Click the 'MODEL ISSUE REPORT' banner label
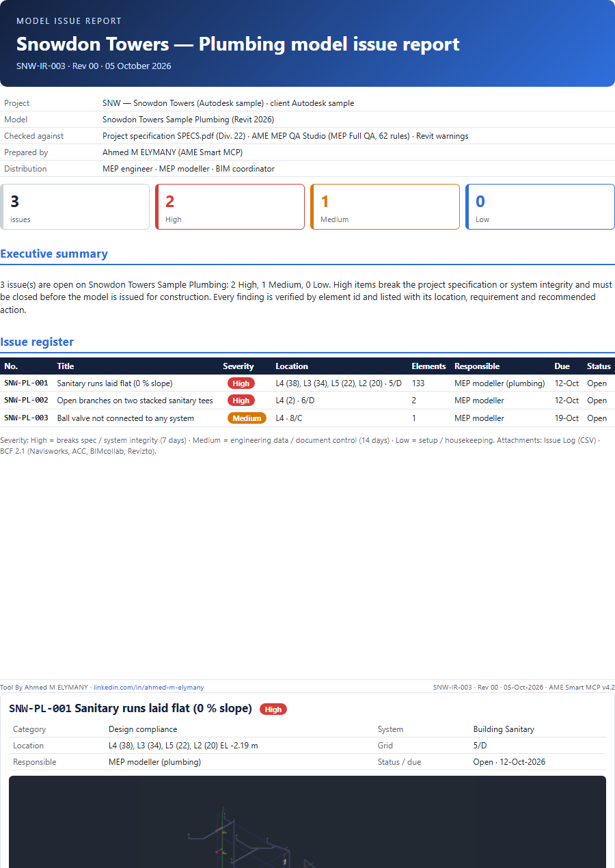615x868 pixels. pos(69,21)
